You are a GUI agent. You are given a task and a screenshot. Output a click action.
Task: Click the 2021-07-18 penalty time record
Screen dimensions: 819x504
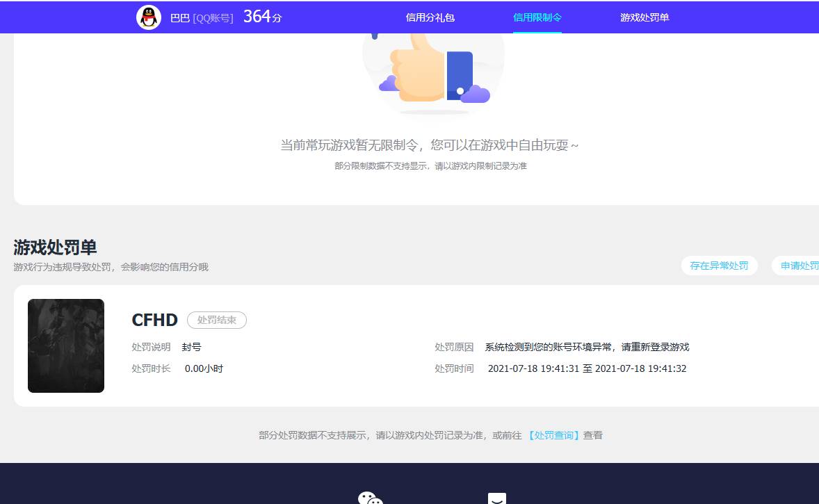587,368
